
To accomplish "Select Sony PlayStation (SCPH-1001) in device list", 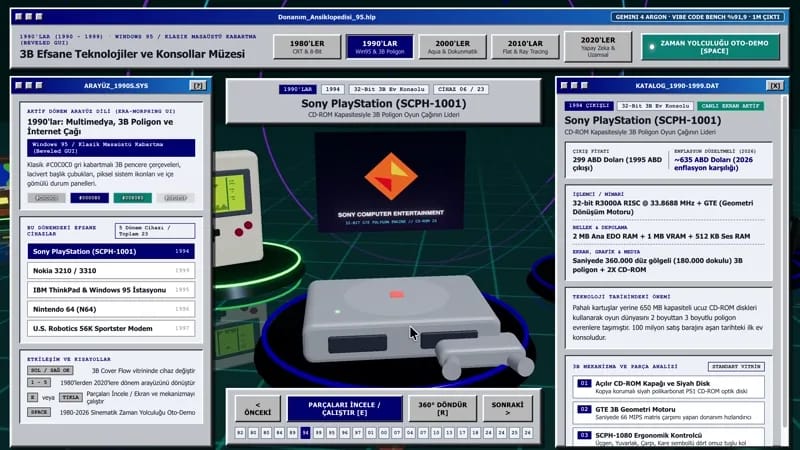I will pos(111,251).
